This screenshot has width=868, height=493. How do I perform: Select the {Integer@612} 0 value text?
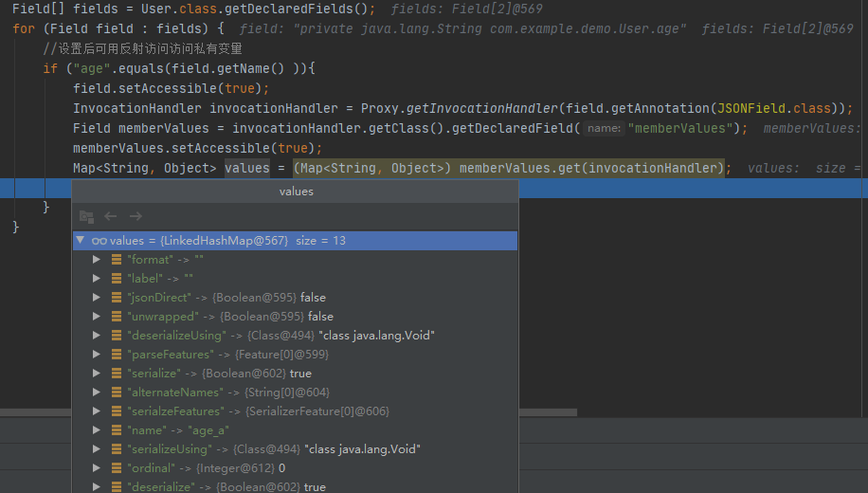pyautogui.click(x=241, y=468)
